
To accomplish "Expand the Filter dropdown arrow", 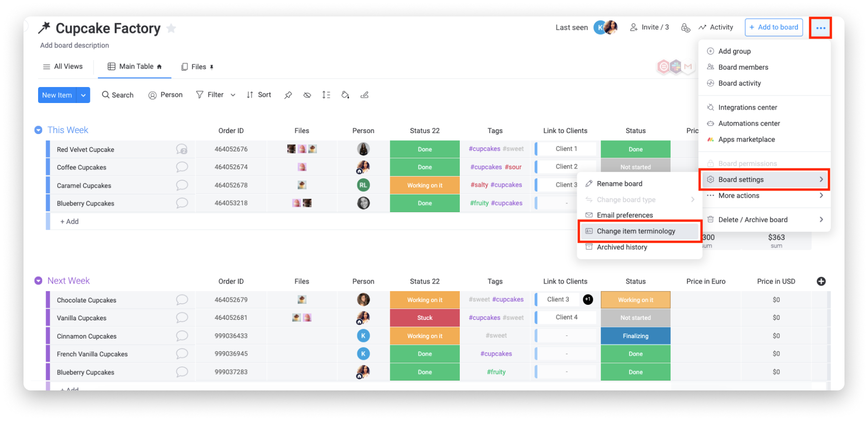I will click(x=233, y=95).
